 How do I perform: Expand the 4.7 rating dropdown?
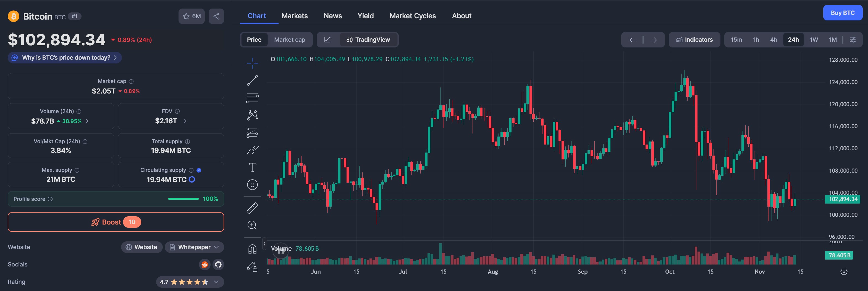coord(216,282)
